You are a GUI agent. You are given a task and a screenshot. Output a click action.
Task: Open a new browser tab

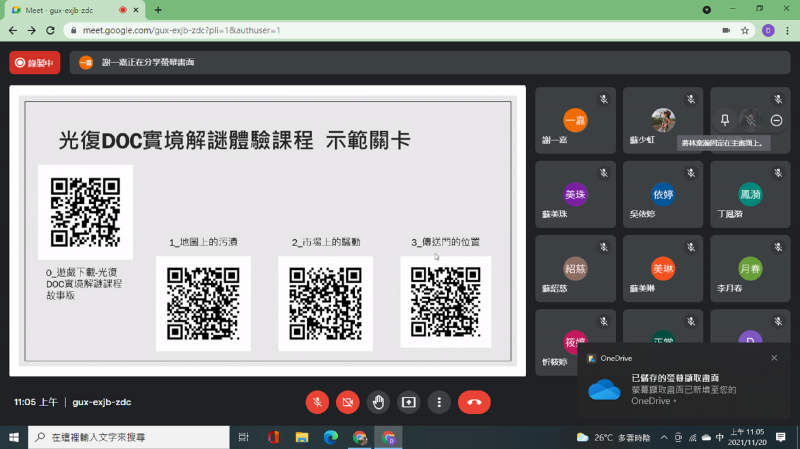158,10
